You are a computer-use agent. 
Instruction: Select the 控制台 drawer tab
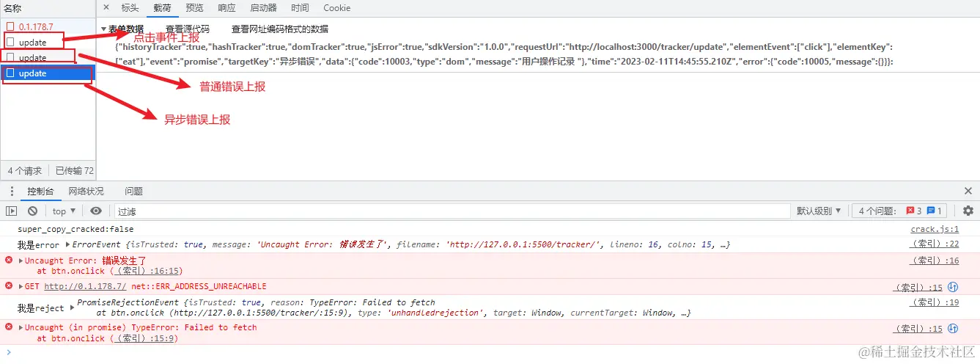point(40,191)
